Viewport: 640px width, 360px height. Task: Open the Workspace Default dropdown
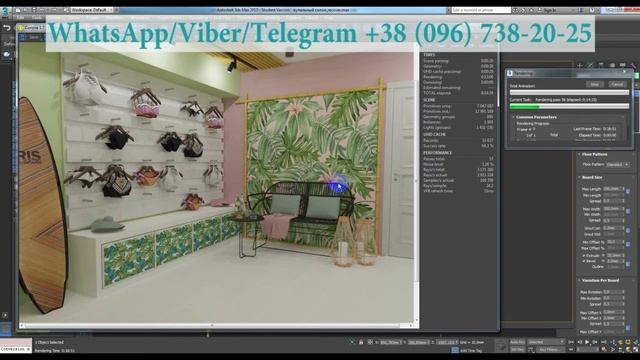click(x=91, y=10)
